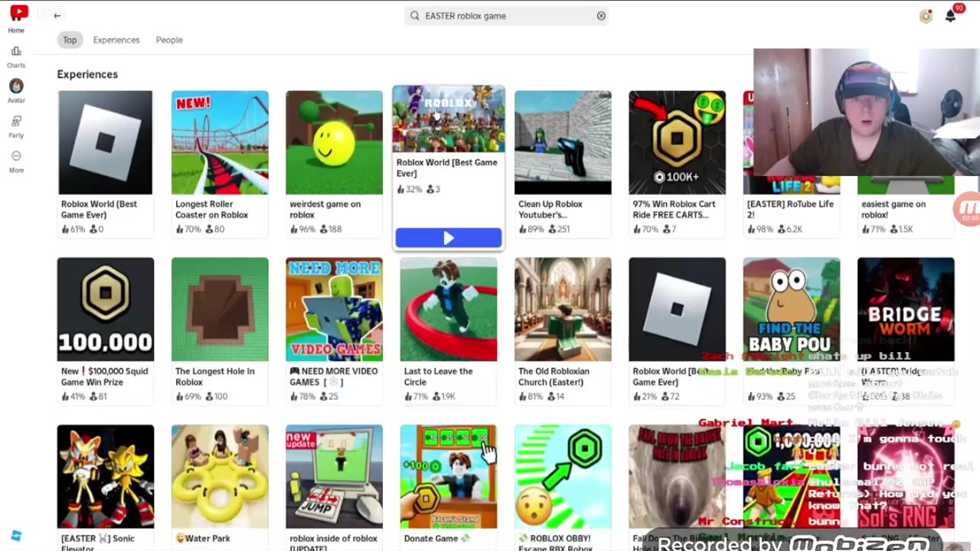
Task: Open $100,000 Squid Game Win Prize thumbnail
Action: [106, 309]
